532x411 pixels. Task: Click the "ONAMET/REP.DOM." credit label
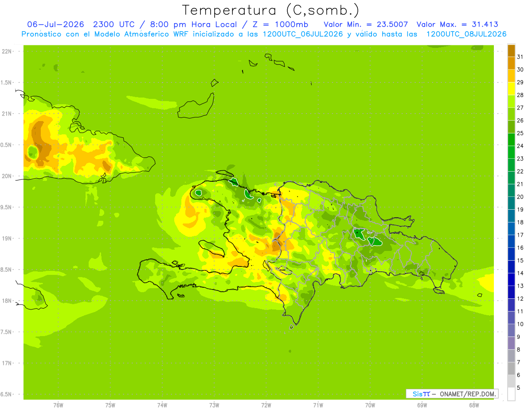(468, 394)
